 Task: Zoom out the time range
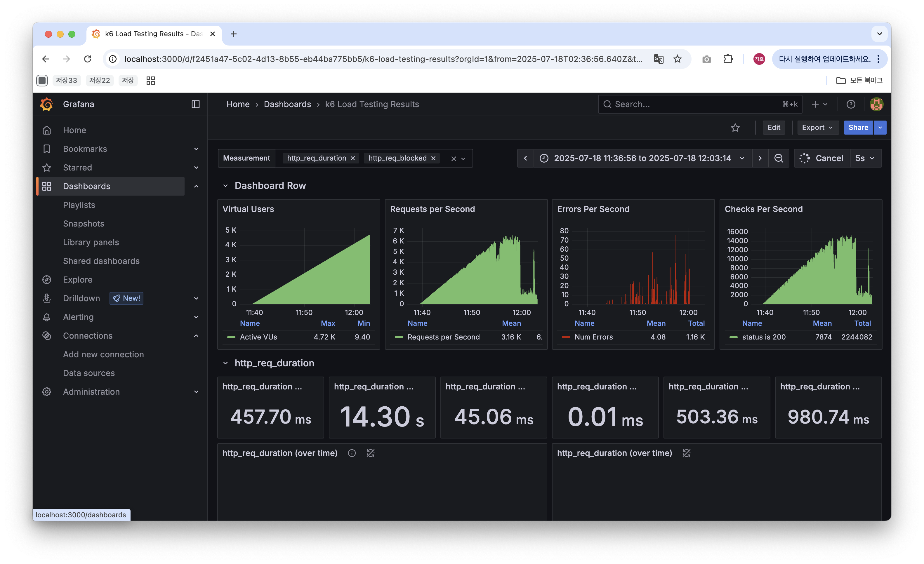coord(779,158)
